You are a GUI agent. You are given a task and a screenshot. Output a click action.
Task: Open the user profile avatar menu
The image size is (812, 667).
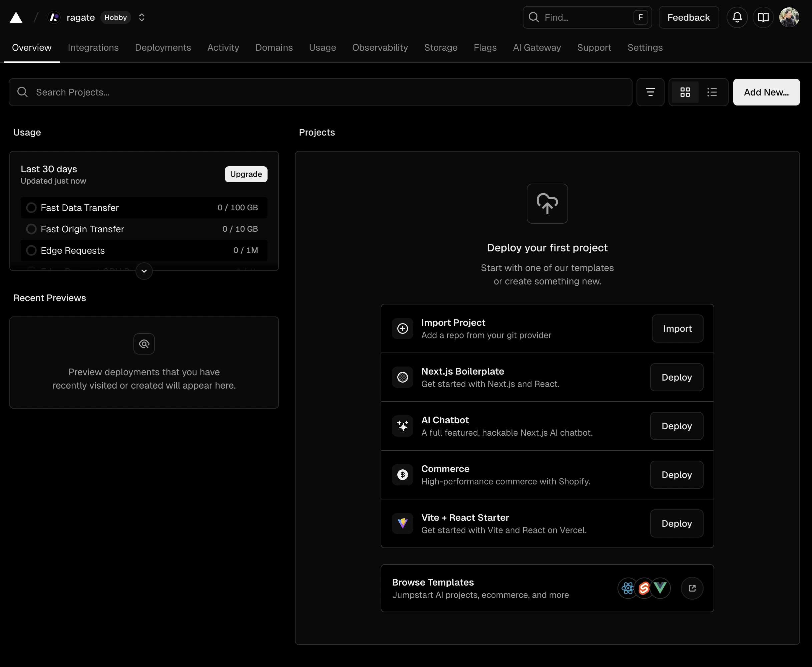click(789, 17)
